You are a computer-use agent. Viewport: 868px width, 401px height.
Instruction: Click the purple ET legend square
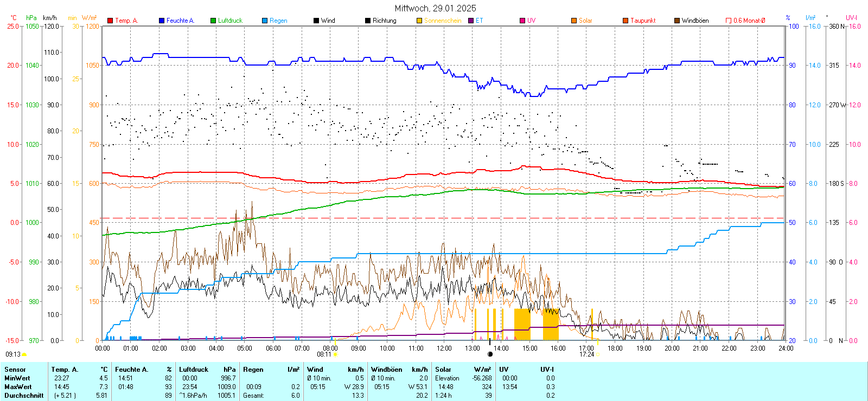(x=471, y=21)
